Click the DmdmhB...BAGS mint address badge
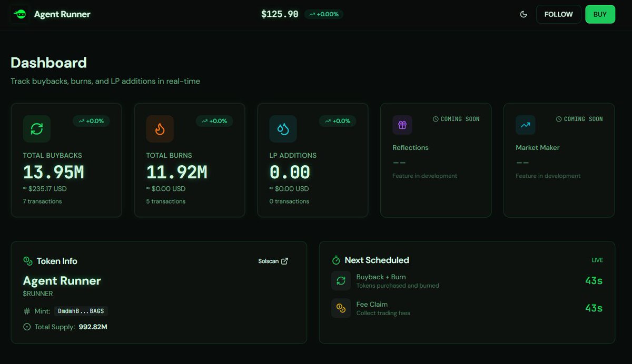632x364 pixels. (x=82, y=311)
